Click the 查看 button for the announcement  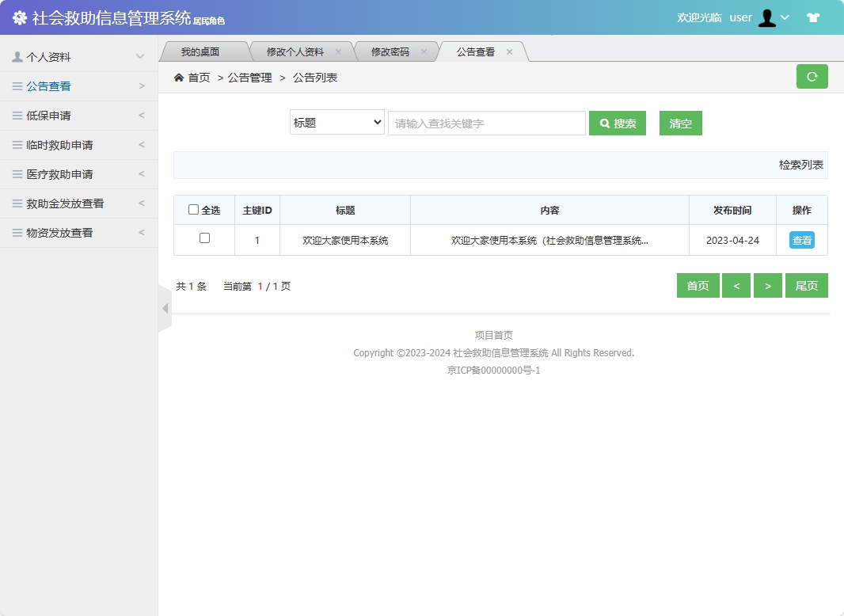pos(802,240)
